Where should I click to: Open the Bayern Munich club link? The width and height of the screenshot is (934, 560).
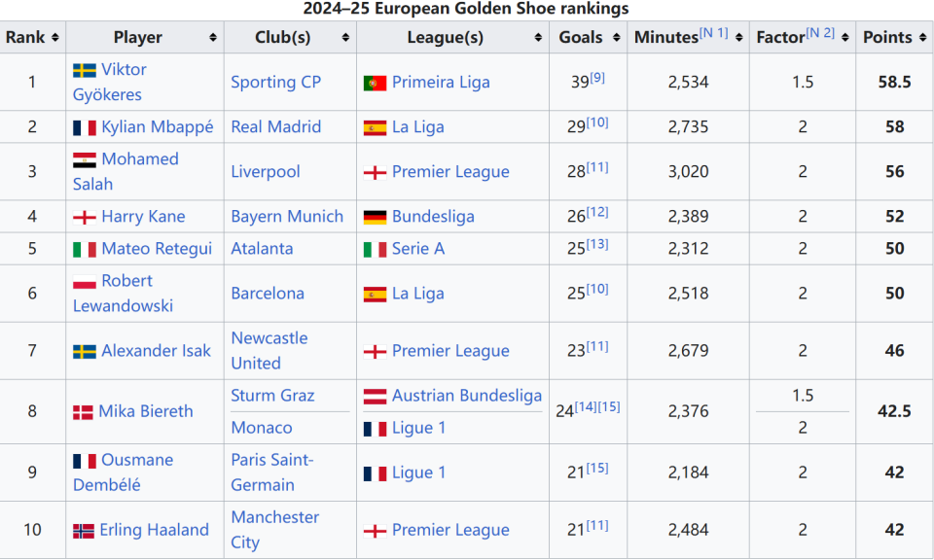(x=287, y=217)
